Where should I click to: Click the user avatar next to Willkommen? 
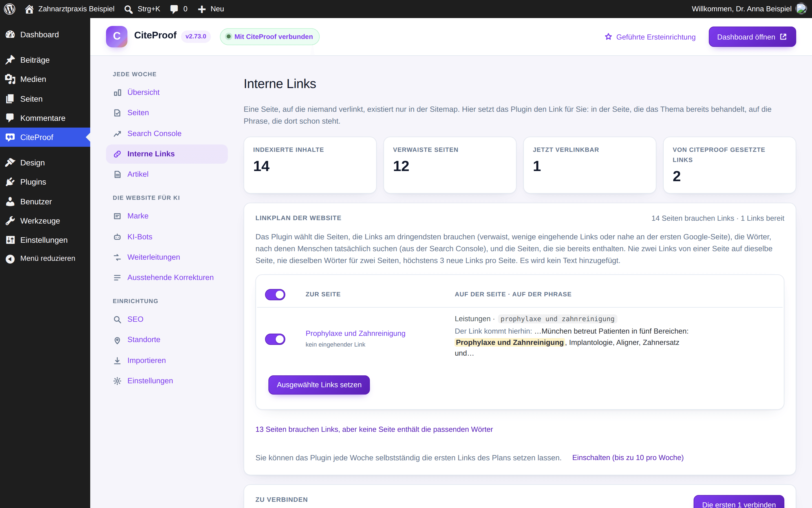point(801,9)
